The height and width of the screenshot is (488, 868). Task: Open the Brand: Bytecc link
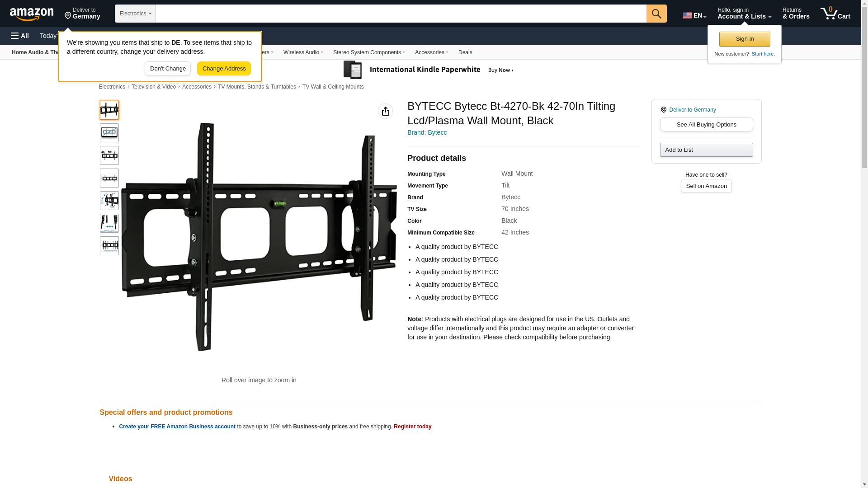pos(427,132)
